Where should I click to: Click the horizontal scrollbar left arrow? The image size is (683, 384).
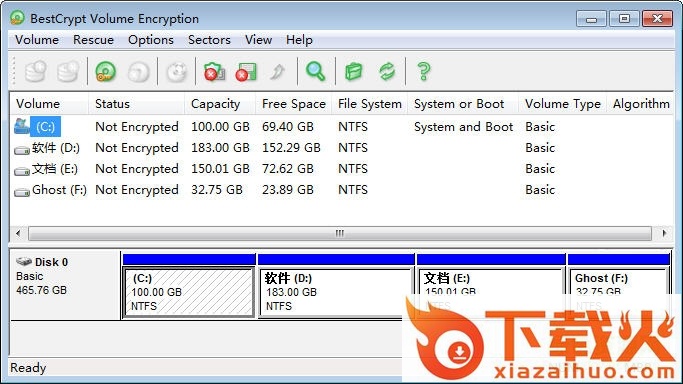coord(18,233)
